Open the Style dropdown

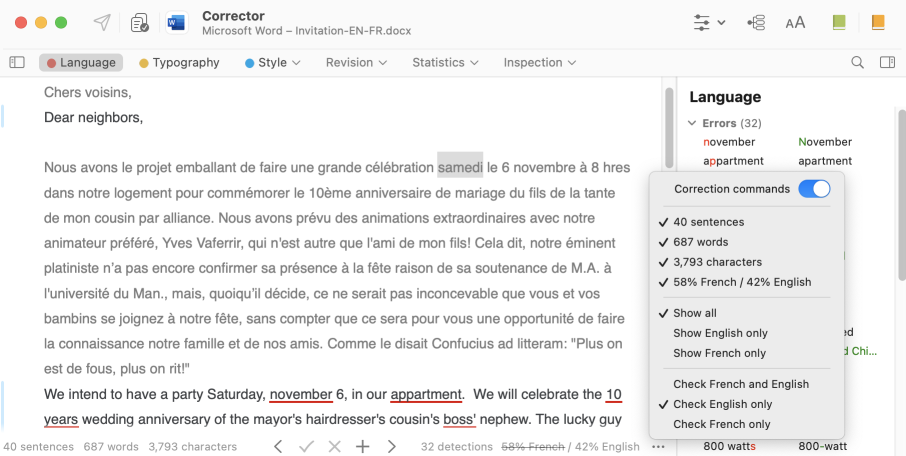pos(273,62)
